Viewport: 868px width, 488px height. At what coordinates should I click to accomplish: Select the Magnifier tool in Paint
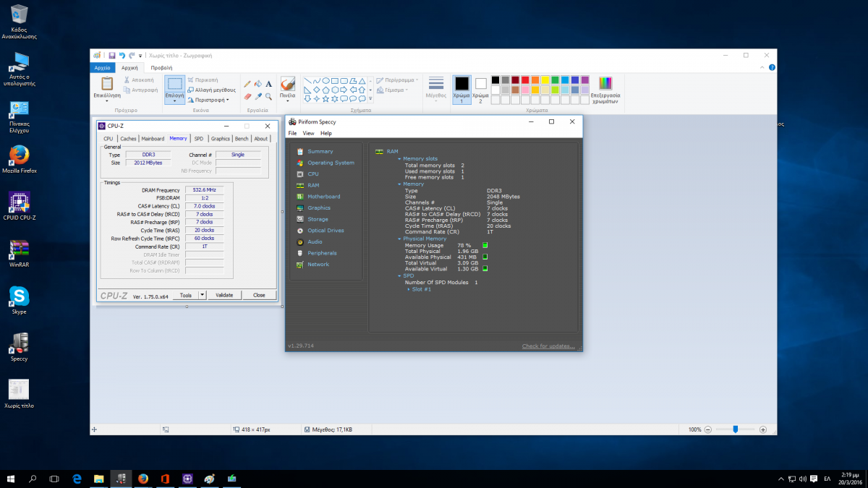pos(268,96)
